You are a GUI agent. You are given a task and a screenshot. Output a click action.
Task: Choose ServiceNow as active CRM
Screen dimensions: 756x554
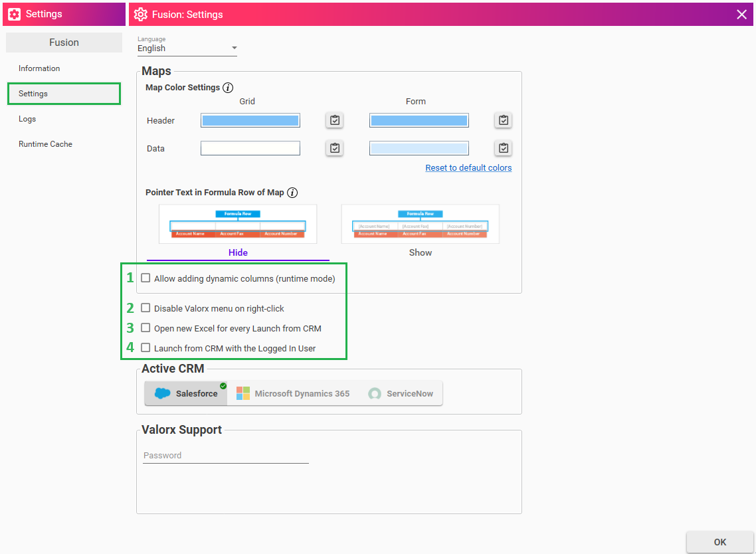401,393
